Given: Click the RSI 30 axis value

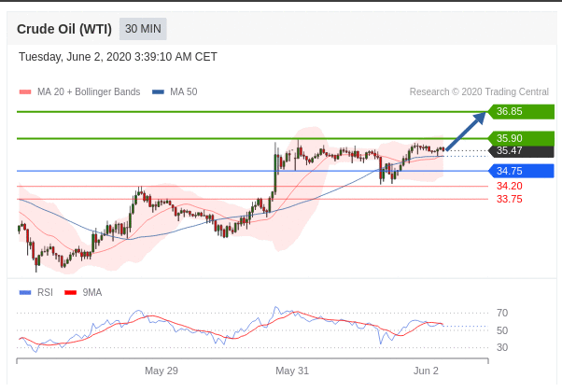Looking at the screenshot, I should point(502,347).
